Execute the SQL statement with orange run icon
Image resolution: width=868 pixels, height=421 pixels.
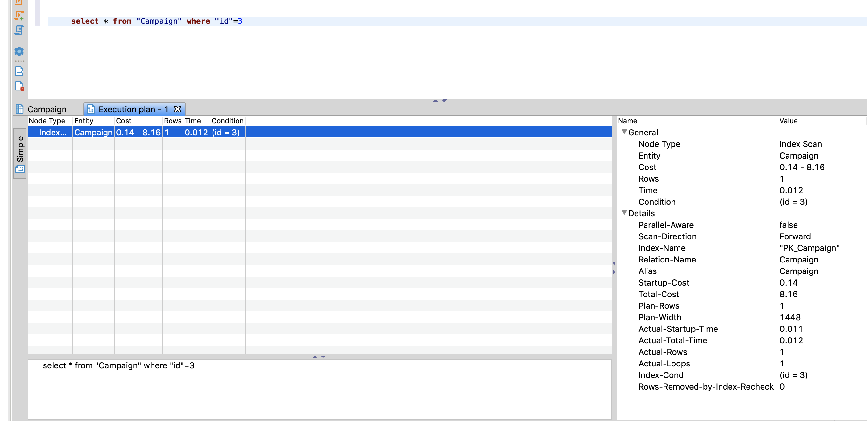coord(19,3)
